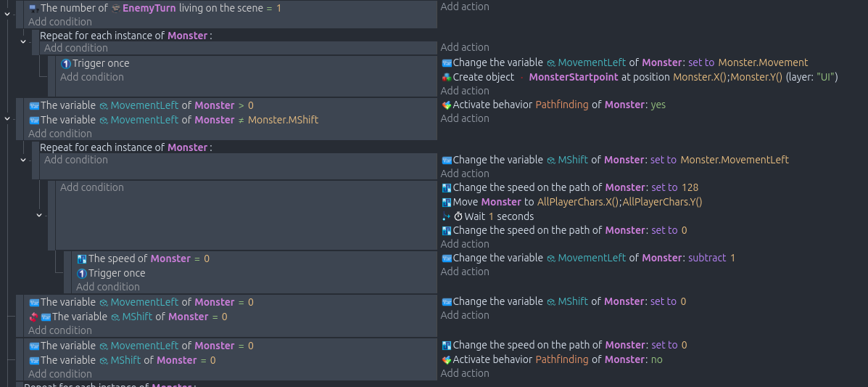Click the Monster.Movement expression value
868x387 pixels.
763,62
